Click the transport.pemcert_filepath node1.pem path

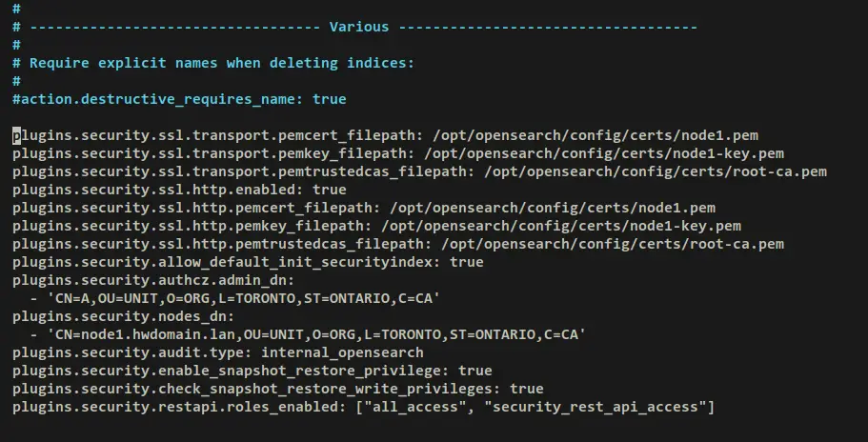click(595, 136)
